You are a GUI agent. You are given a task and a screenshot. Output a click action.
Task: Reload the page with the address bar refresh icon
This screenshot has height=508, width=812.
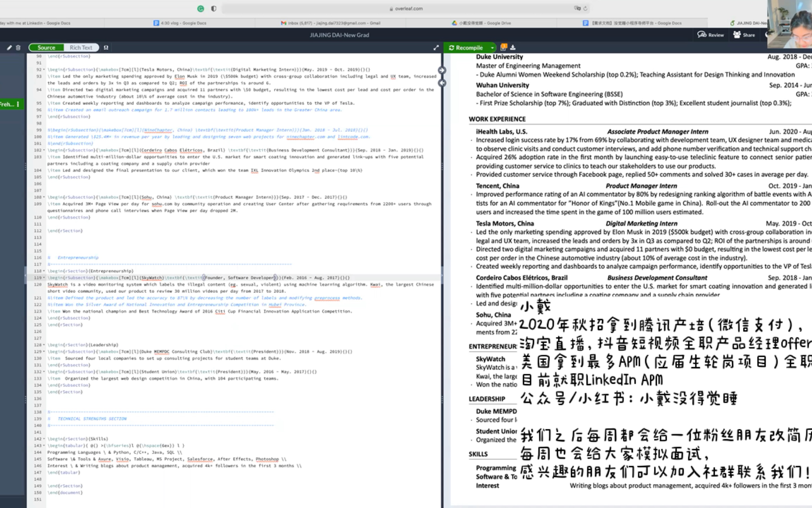(x=585, y=8)
